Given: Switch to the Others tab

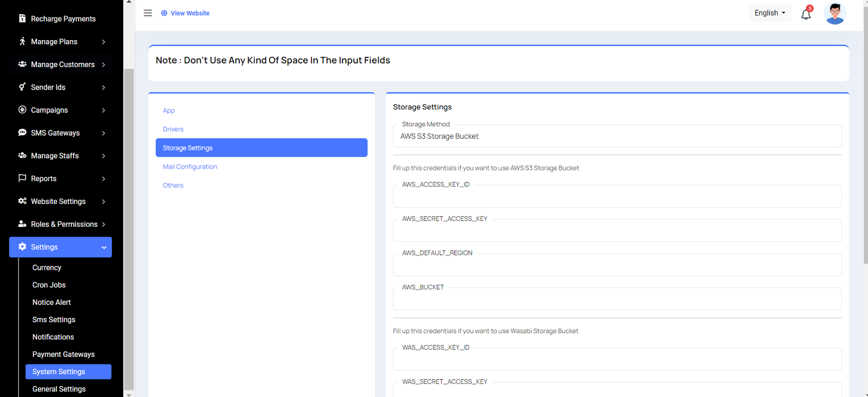Looking at the screenshot, I should tap(173, 185).
